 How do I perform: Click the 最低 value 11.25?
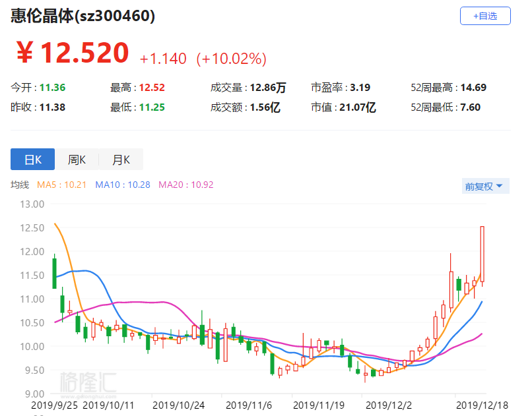(152, 107)
